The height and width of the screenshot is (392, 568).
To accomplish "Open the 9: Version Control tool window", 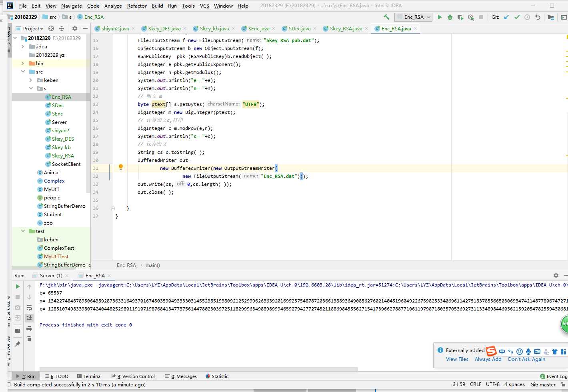I will pyautogui.click(x=133, y=376).
